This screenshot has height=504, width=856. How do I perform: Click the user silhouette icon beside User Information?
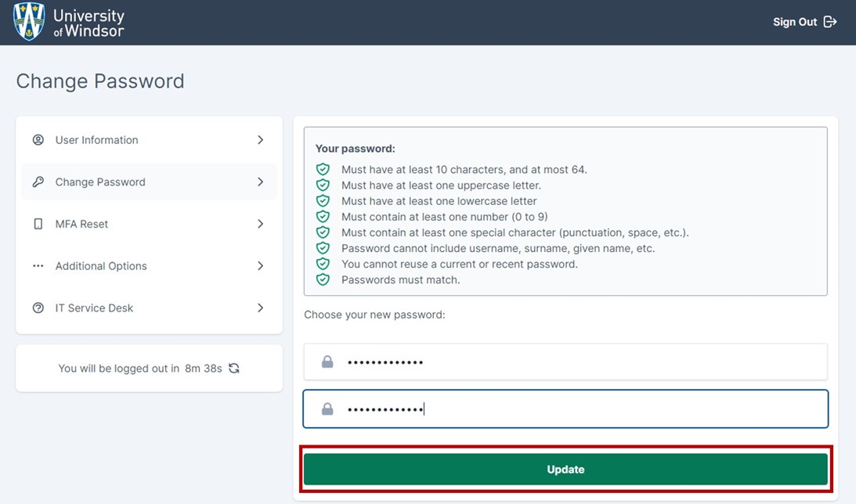coord(38,139)
